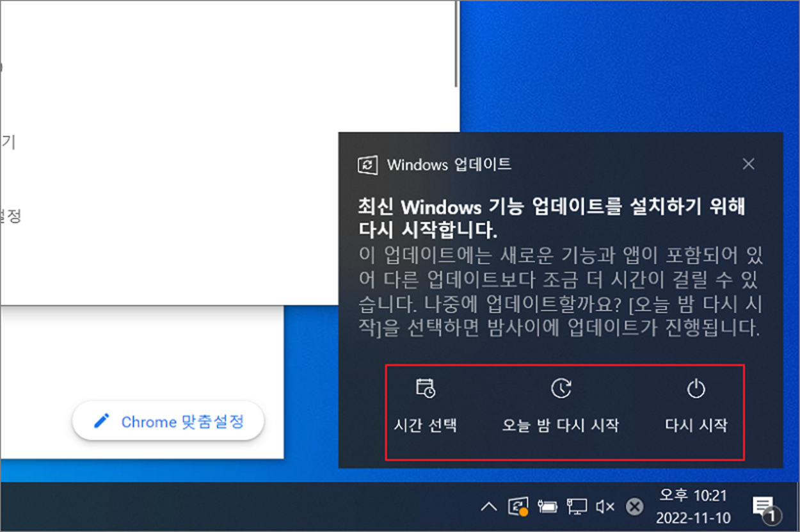
Task: Click the gray circled X tray icon
Action: click(634, 507)
